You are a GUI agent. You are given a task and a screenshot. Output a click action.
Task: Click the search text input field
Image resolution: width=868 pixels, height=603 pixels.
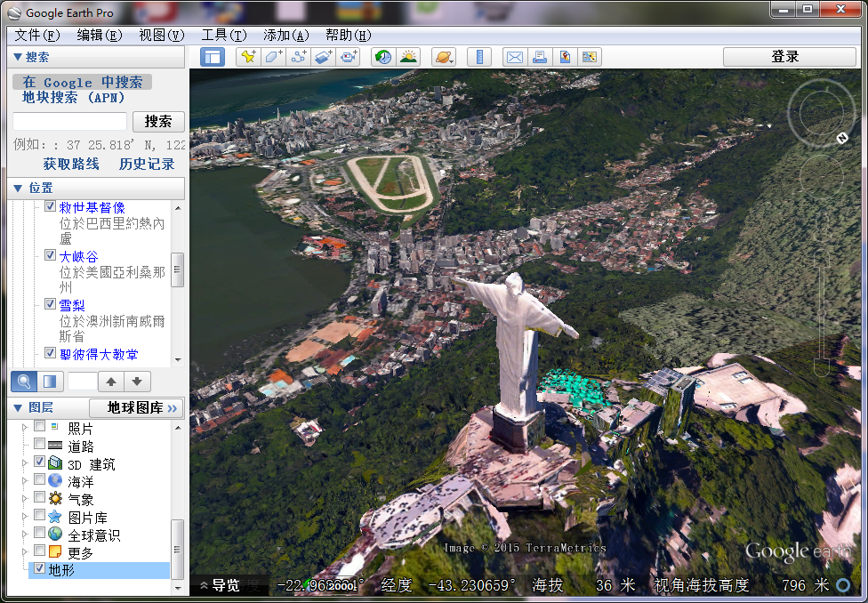click(x=69, y=121)
